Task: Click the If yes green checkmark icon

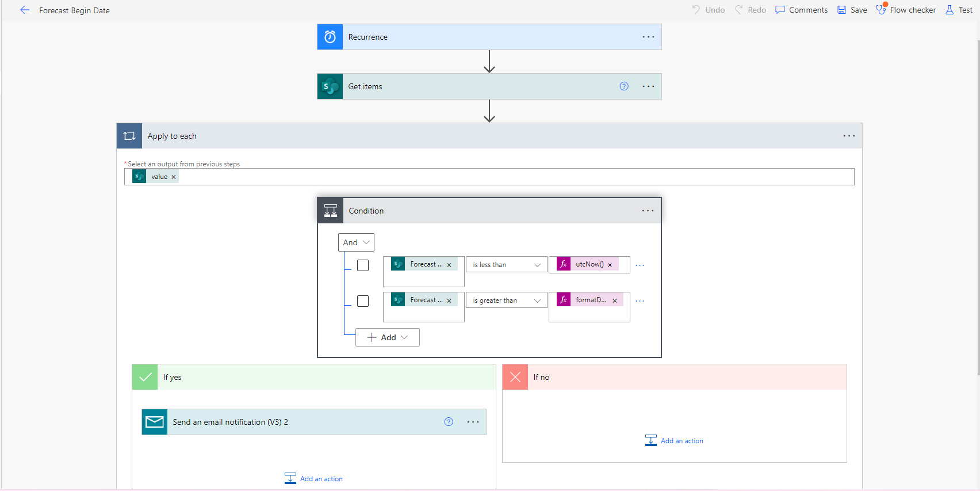Action: coord(145,377)
